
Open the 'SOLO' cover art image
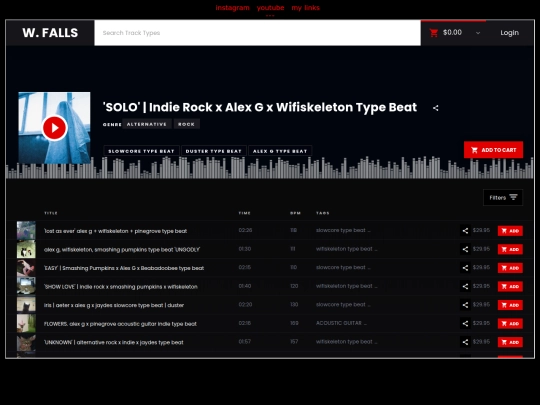54,128
